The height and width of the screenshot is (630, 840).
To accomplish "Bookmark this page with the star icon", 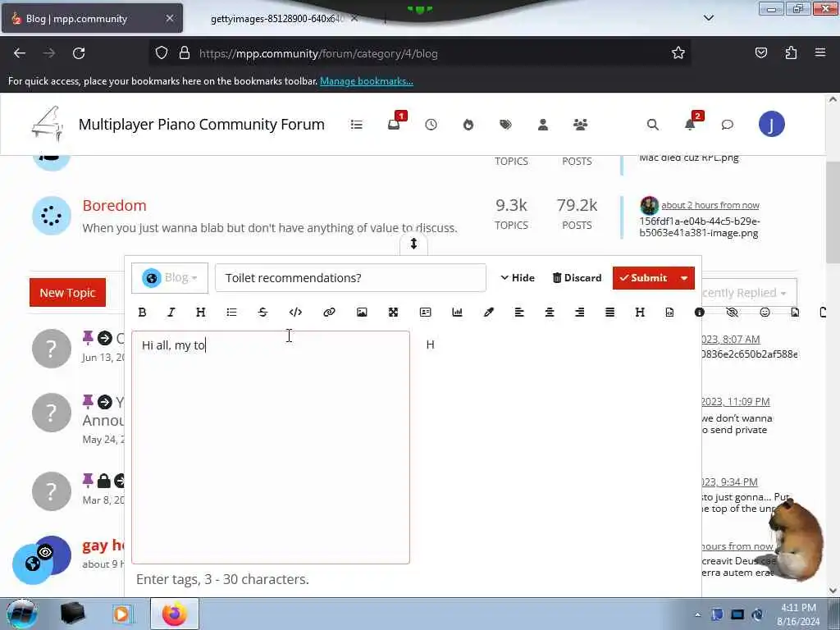I will point(678,53).
